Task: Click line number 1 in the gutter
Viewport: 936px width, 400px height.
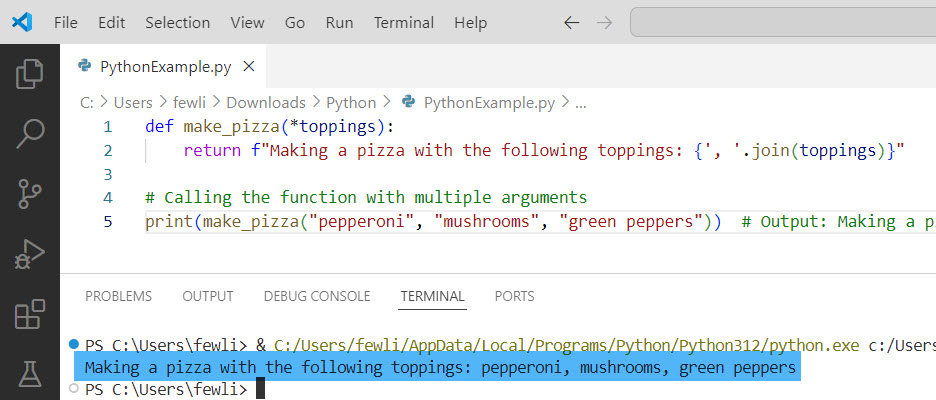Action: (x=107, y=127)
